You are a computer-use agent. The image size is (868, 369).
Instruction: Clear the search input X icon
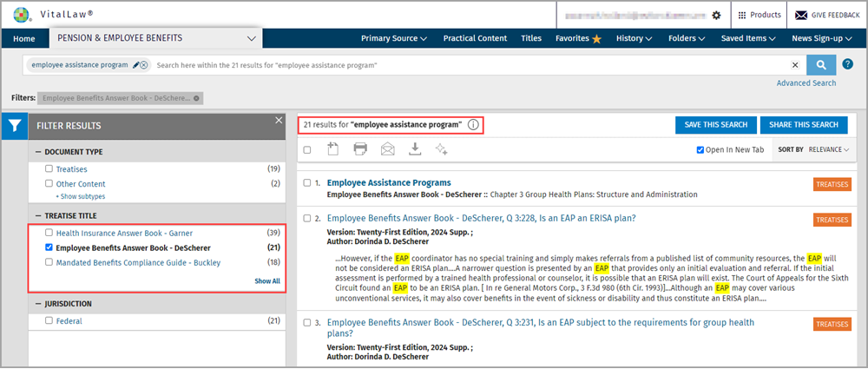795,65
